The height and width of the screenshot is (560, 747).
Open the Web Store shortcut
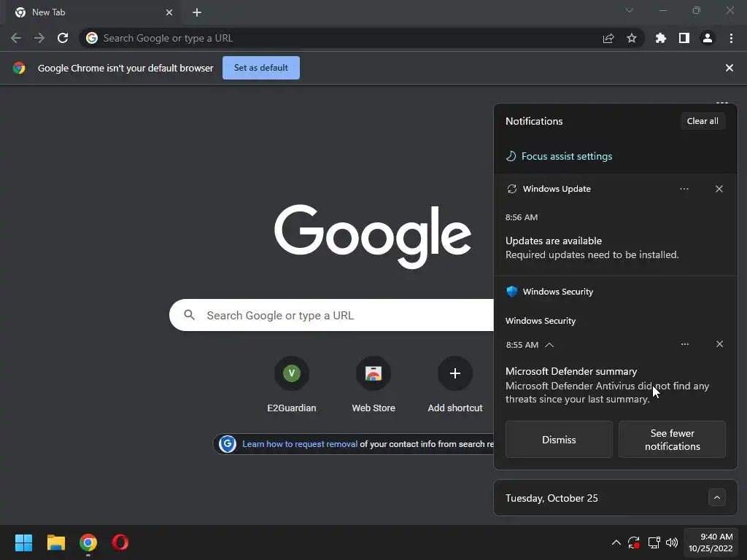point(373,384)
